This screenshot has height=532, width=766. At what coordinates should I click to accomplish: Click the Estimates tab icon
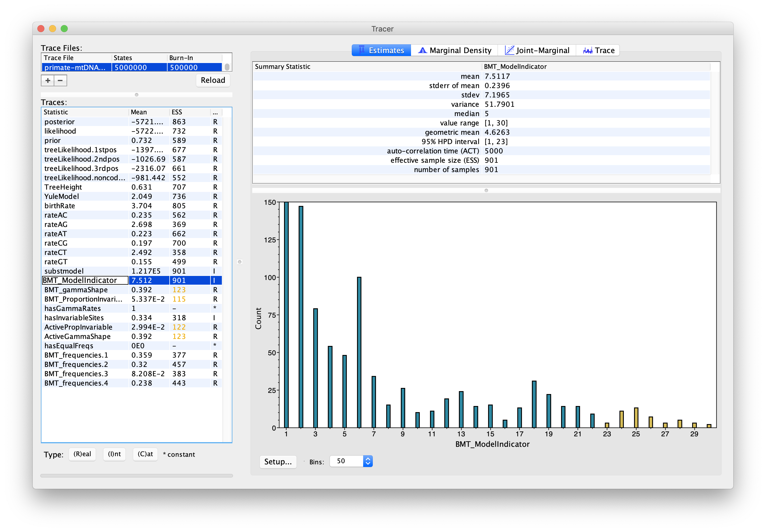(x=362, y=50)
